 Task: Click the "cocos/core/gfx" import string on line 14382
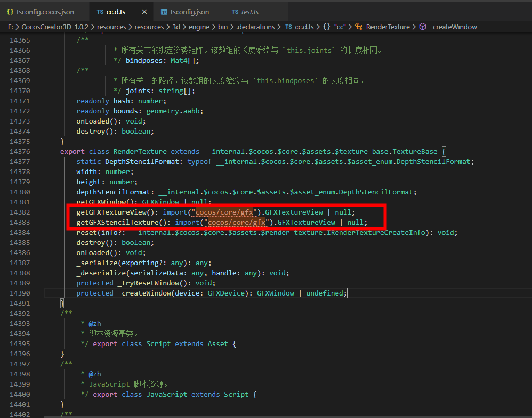(224, 212)
